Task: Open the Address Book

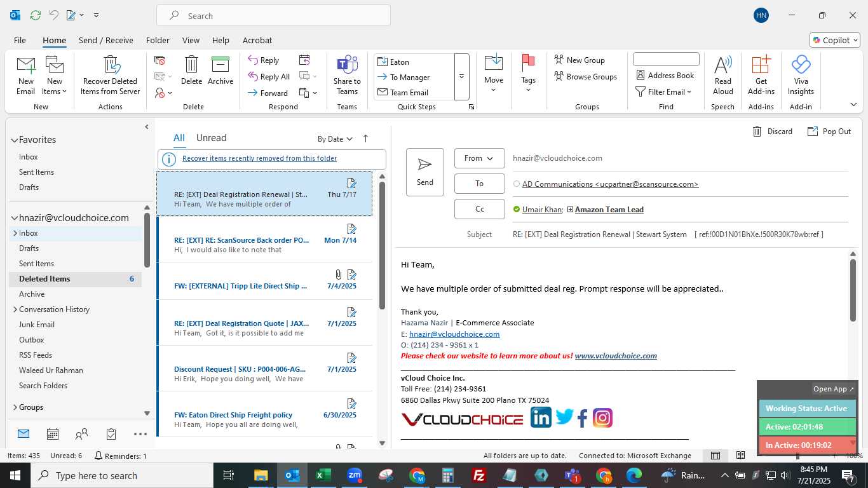Action: point(665,76)
